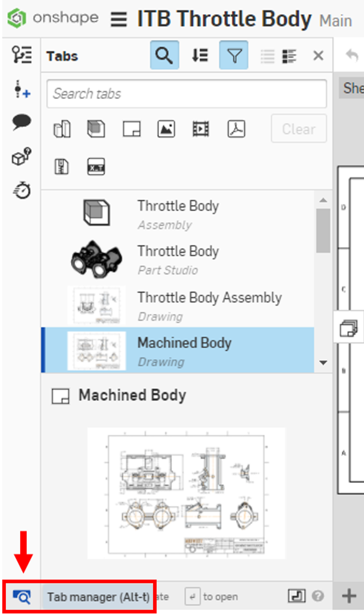Screen dimensions: 364x614
Task: Toggle the filter funnel off
Action: pyautogui.click(x=234, y=55)
